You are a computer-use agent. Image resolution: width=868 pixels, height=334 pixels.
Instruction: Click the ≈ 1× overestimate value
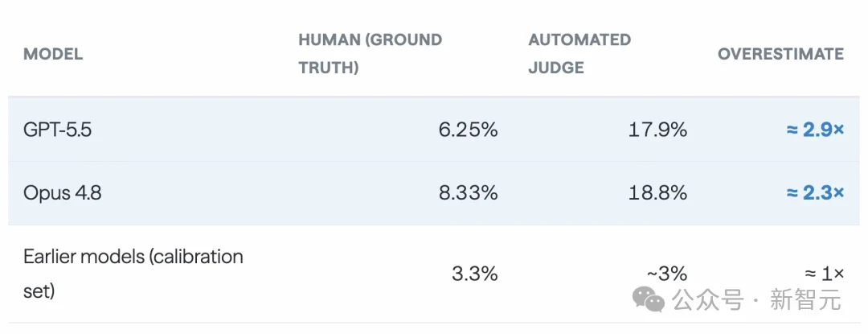[x=824, y=274]
